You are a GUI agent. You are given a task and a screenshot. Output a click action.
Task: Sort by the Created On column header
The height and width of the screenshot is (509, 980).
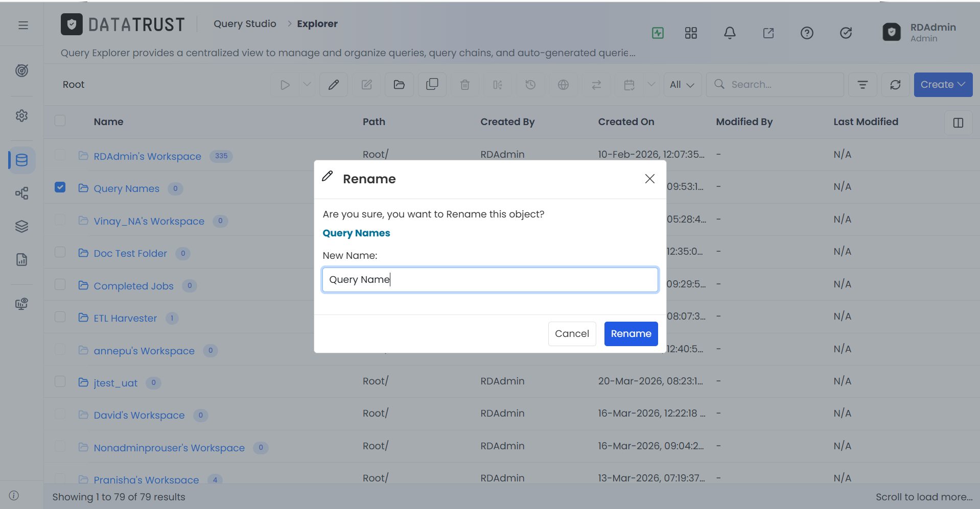click(x=626, y=122)
